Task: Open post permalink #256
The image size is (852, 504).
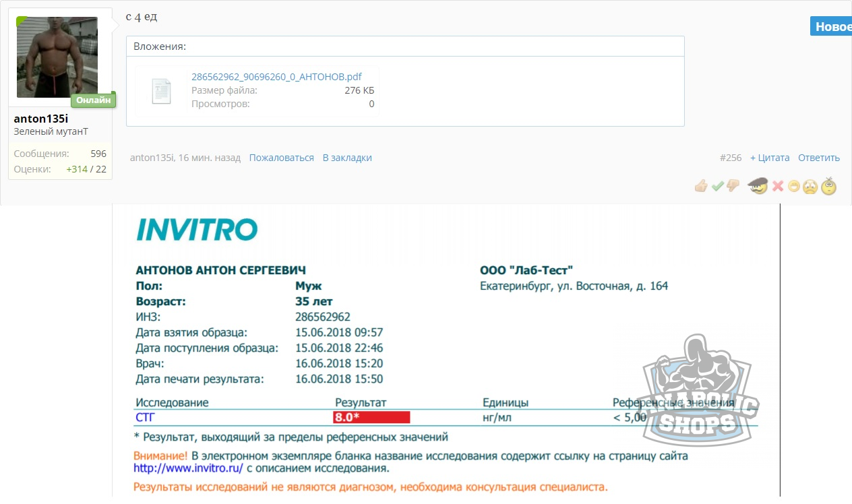Action: point(730,158)
